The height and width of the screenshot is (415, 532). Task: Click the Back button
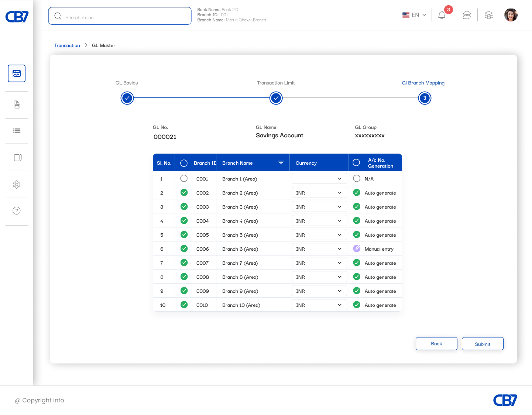coord(436,343)
